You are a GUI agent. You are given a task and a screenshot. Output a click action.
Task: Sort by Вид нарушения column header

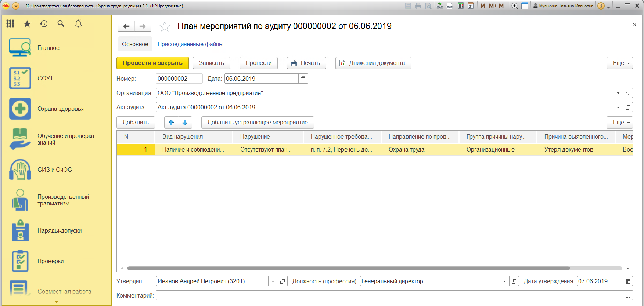[x=194, y=137]
